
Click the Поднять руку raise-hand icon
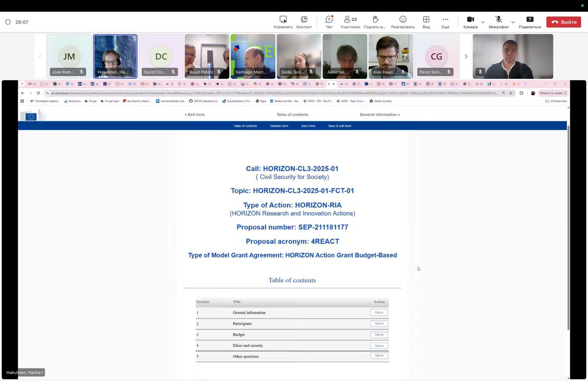375,22
